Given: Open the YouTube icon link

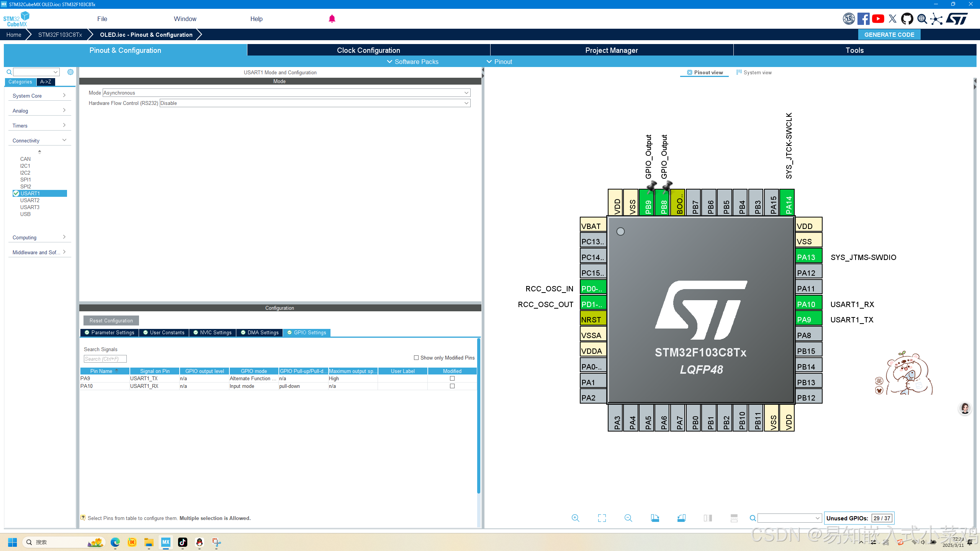Looking at the screenshot, I should (x=878, y=19).
